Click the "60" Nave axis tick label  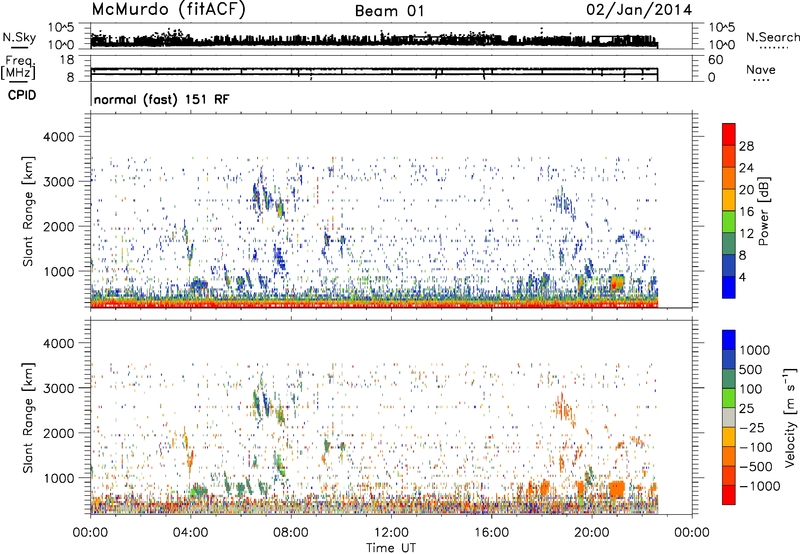(716, 60)
